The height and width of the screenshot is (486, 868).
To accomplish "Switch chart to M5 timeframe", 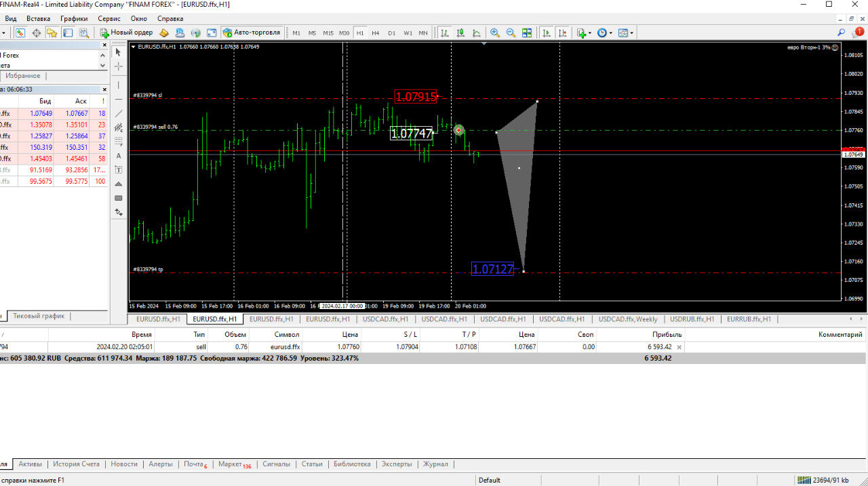I will (x=312, y=33).
